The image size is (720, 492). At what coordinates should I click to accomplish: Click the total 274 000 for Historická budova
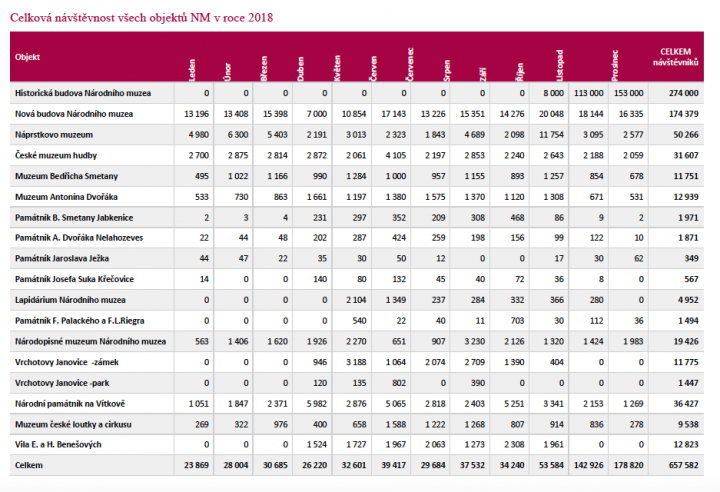(683, 93)
